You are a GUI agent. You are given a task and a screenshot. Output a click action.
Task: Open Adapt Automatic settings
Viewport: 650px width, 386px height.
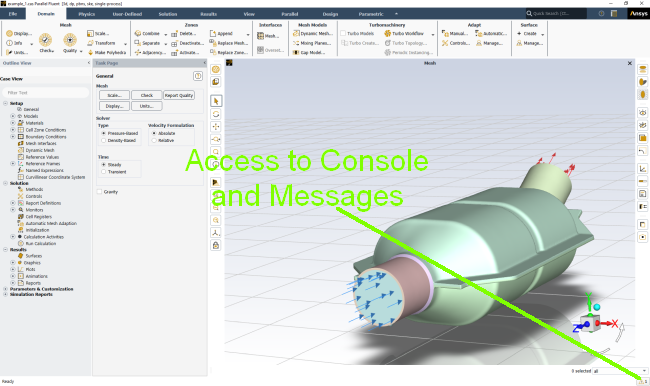point(491,34)
